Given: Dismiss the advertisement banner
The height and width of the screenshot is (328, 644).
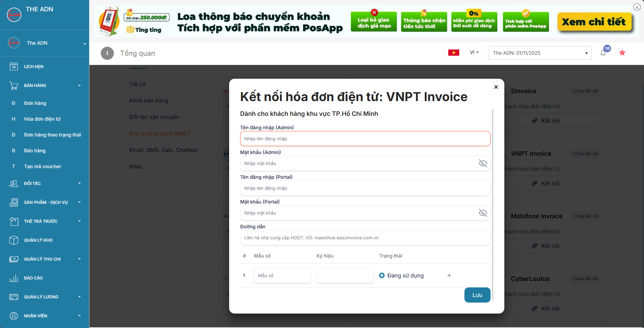Looking at the screenshot, I should (x=637, y=7).
